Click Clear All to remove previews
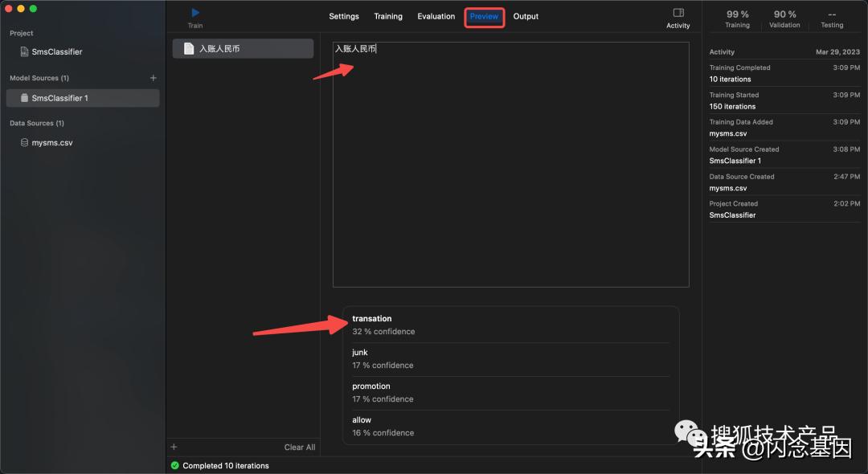The width and height of the screenshot is (868, 474). 299,447
